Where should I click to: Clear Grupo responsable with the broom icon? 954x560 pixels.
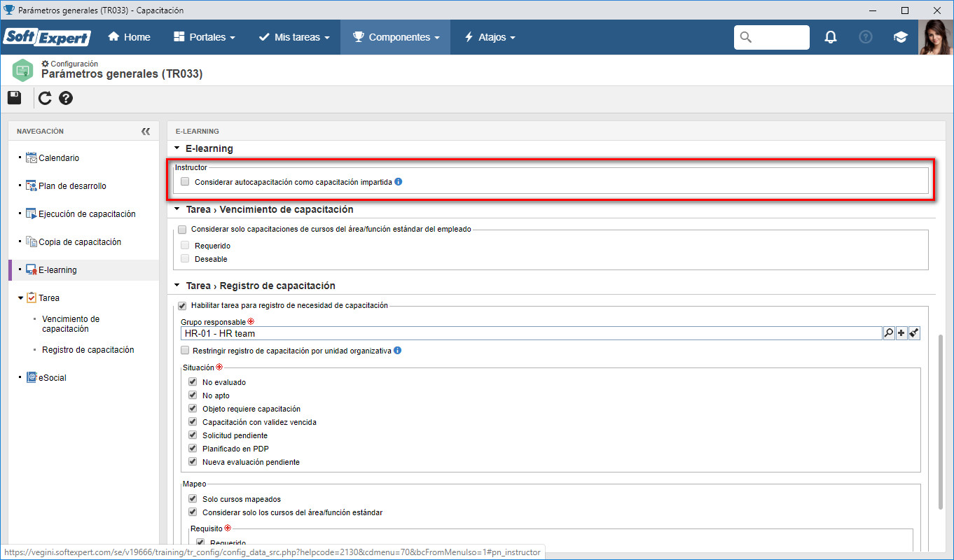914,333
